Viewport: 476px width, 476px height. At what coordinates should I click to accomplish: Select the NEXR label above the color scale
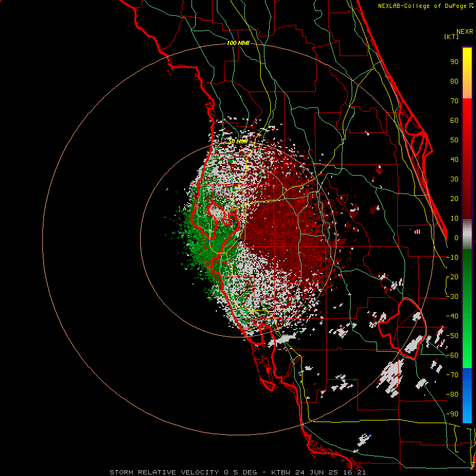[465, 32]
